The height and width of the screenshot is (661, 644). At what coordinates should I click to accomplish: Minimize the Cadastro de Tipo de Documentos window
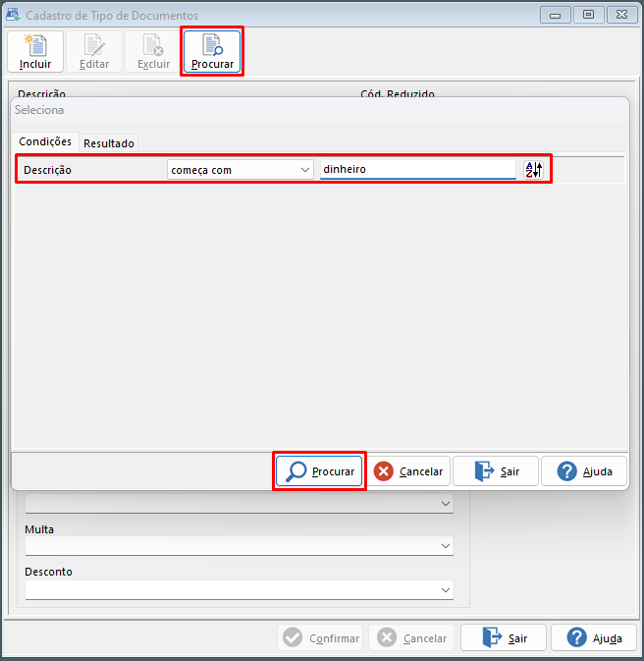(555, 15)
